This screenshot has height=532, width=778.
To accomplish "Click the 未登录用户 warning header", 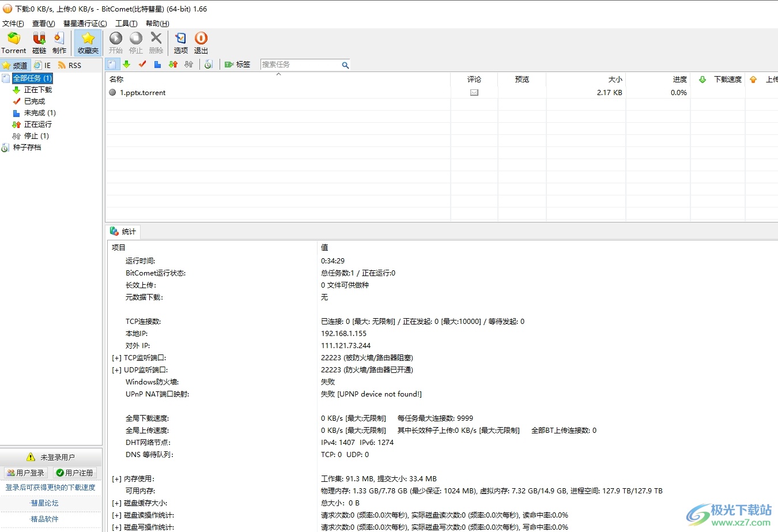I will click(x=51, y=457).
